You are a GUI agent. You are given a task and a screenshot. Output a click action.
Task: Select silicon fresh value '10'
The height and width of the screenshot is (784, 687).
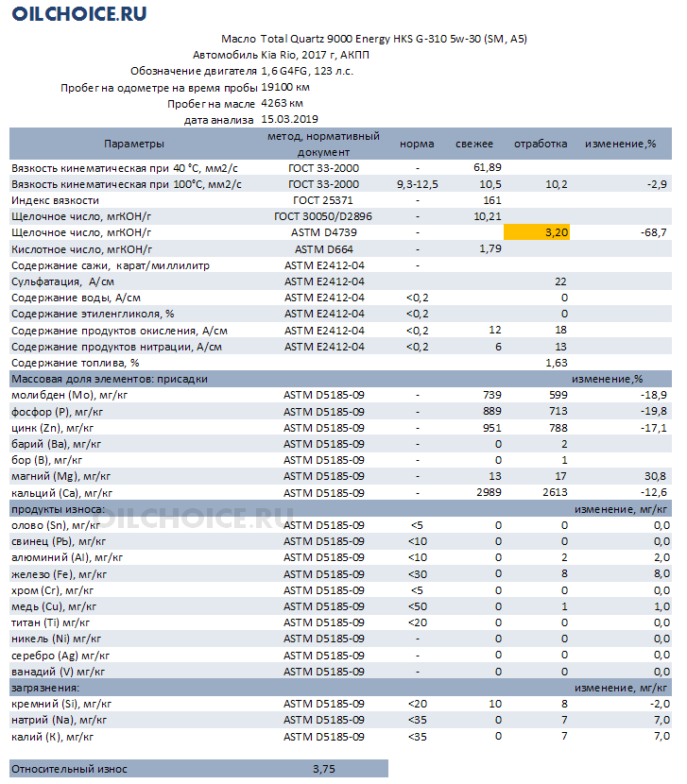(495, 704)
